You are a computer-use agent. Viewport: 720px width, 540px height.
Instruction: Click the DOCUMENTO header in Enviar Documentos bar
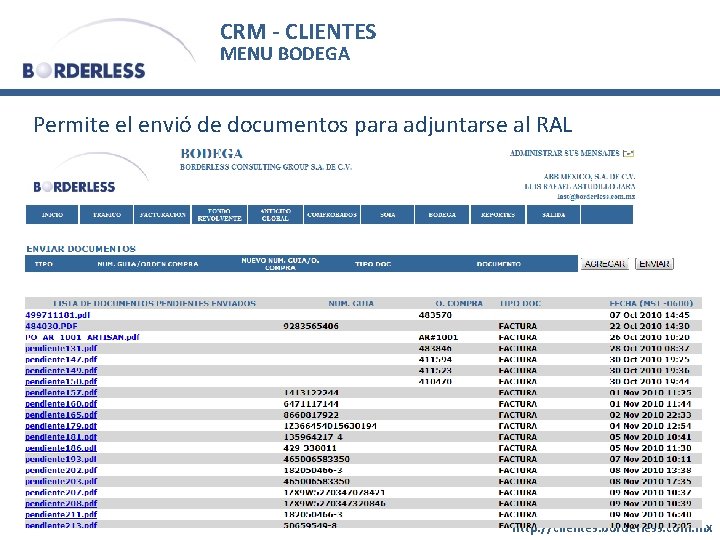click(x=499, y=264)
